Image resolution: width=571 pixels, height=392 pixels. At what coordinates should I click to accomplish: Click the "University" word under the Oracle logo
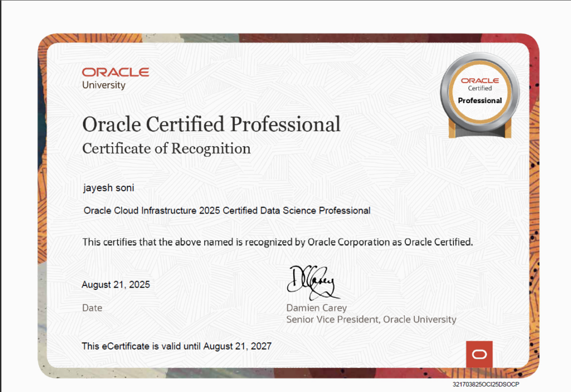click(x=104, y=85)
